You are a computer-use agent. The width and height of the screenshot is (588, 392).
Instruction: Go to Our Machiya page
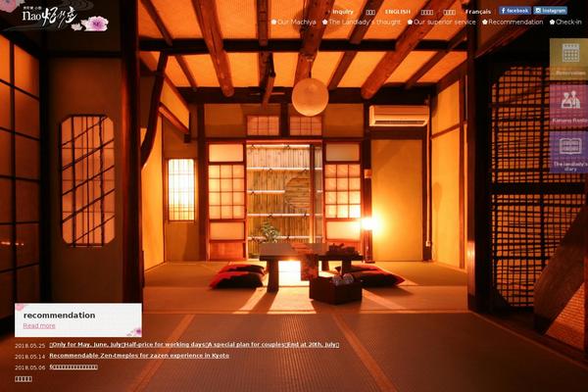coord(294,23)
